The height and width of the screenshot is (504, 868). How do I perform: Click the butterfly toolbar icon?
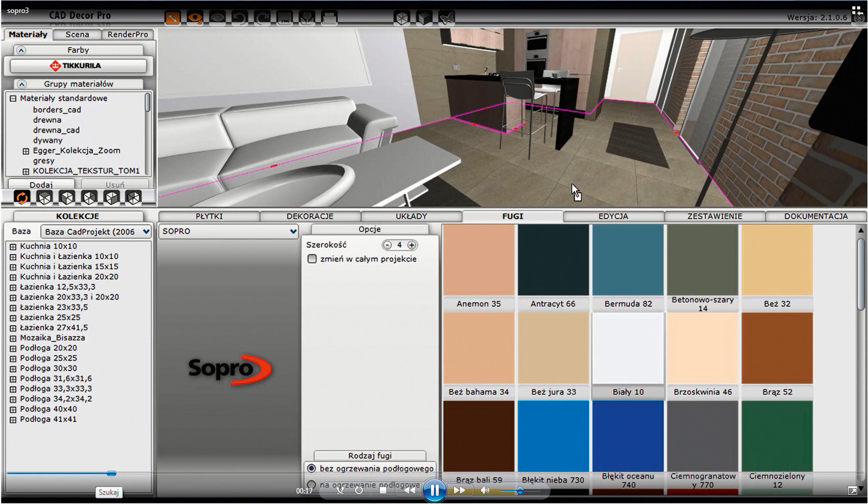pos(447,18)
